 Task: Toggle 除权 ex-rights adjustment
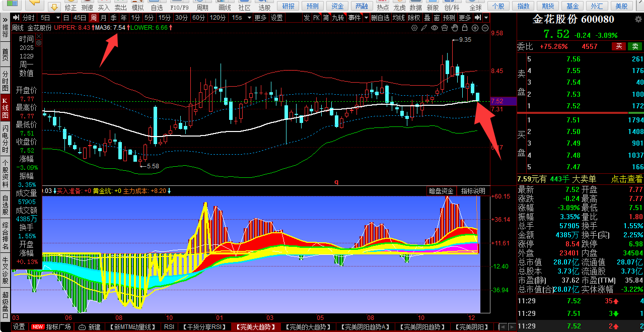(414, 18)
